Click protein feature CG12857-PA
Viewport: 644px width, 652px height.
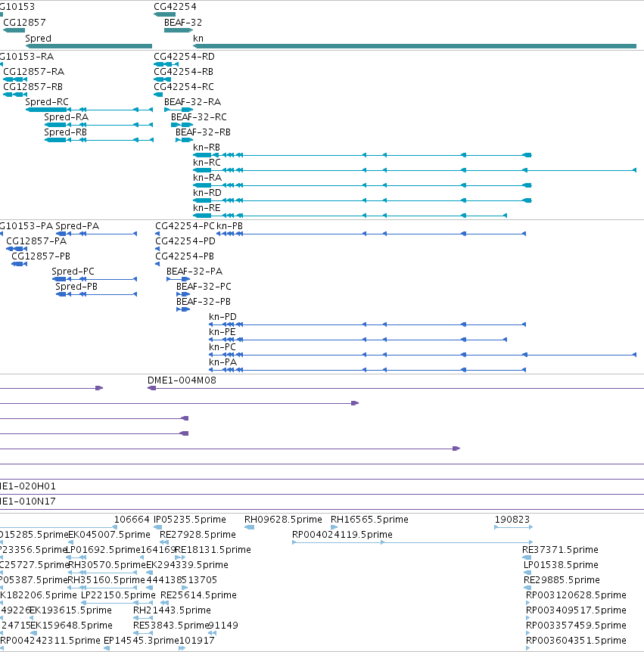(17, 249)
